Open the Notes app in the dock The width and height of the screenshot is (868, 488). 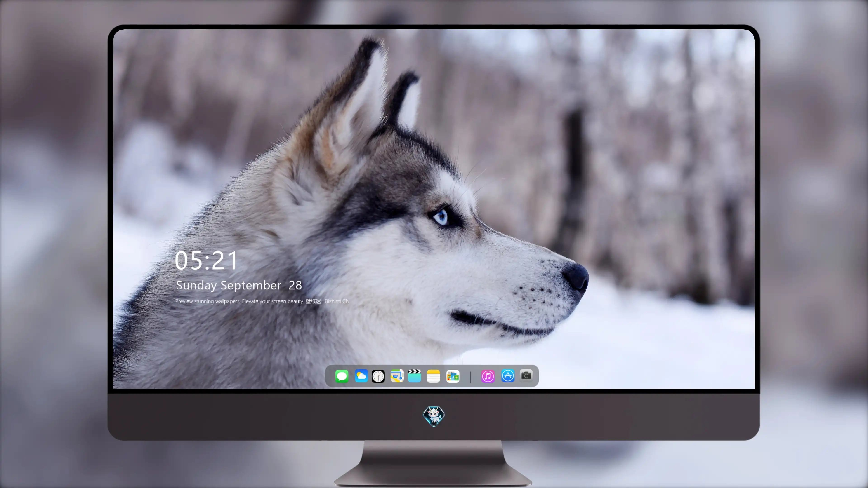433,376
